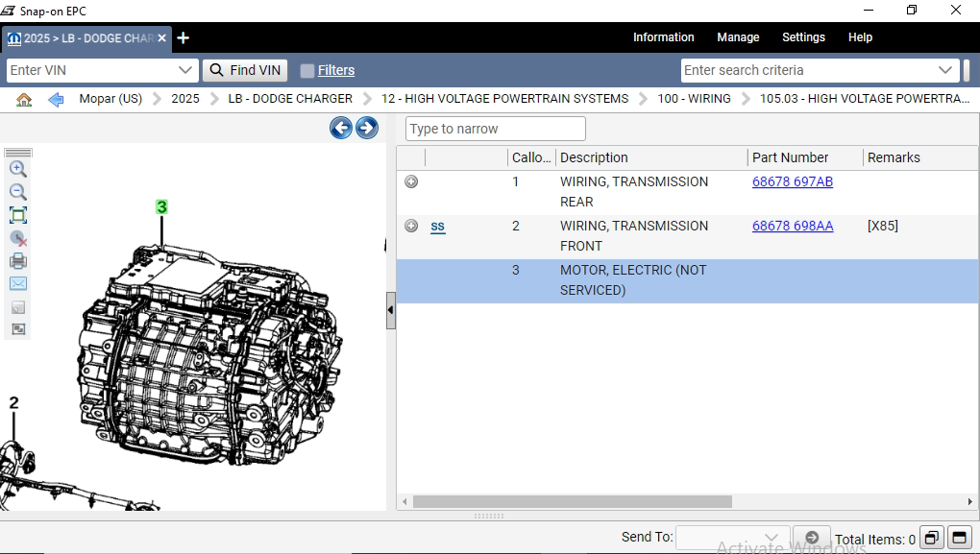Collapse the diagram panel with splitter arrow
Image resolution: width=980 pixels, height=554 pixels.
click(391, 310)
